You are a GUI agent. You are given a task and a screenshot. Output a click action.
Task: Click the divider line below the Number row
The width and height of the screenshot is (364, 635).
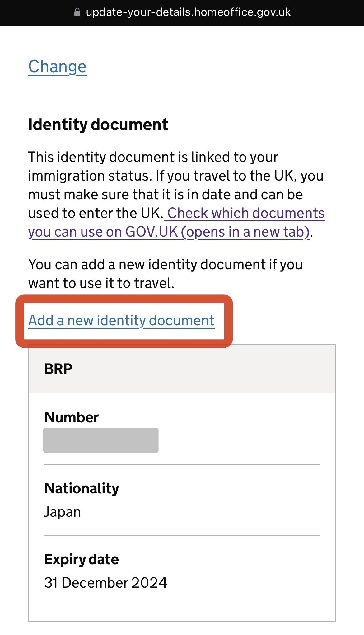coord(182,465)
